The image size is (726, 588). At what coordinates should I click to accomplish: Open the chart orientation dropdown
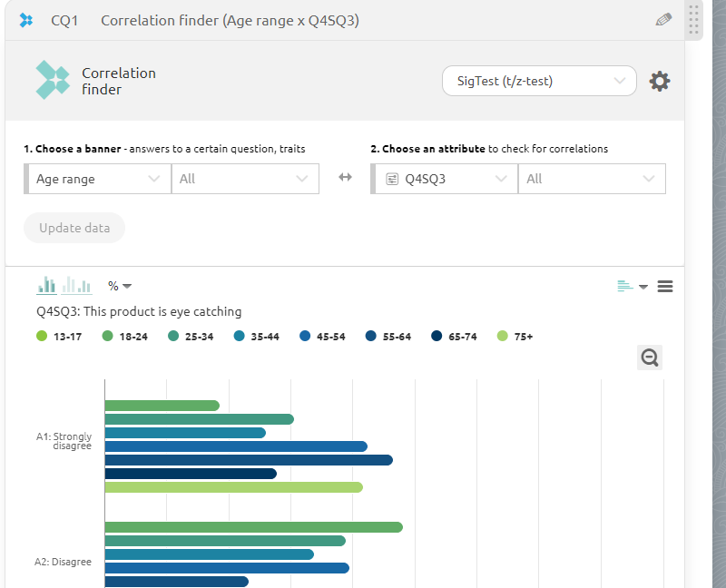coord(632,287)
